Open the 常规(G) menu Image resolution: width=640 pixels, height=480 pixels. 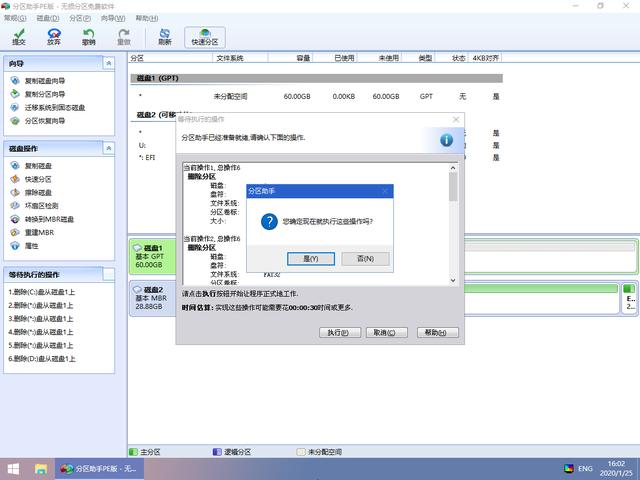[16, 18]
